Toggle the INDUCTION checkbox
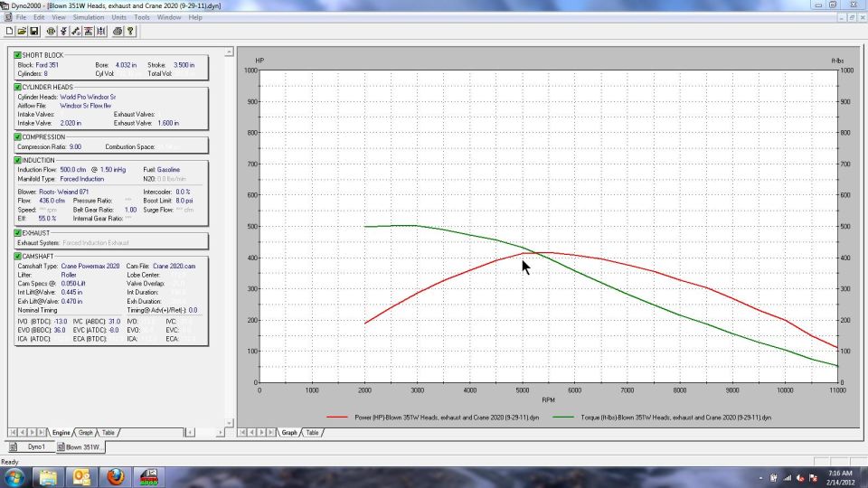This screenshot has width=868, height=488. 18,161
